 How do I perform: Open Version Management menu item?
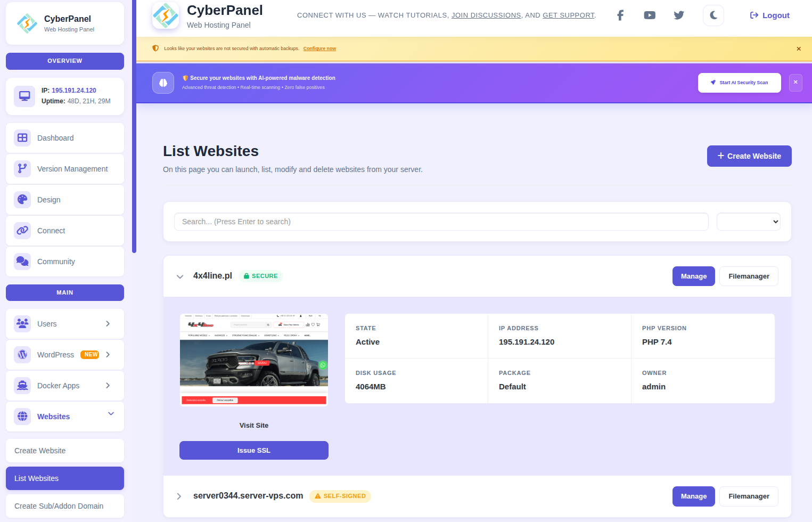(65, 169)
